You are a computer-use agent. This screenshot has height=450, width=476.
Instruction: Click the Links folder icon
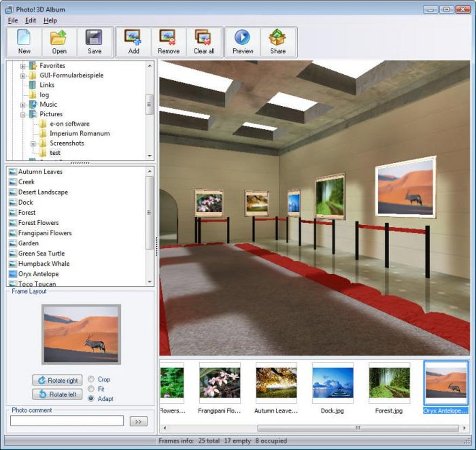[33, 85]
